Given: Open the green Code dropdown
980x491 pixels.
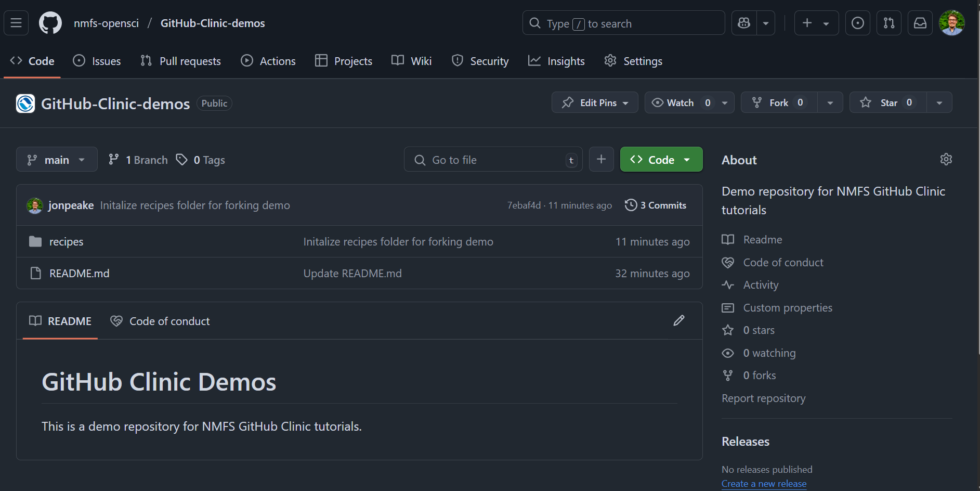Looking at the screenshot, I should click(661, 160).
